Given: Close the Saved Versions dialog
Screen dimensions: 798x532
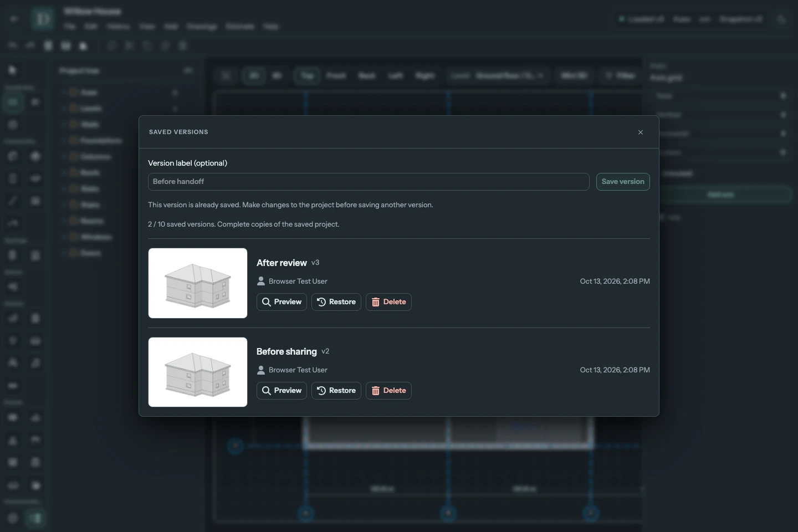Looking at the screenshot, I should pyautogui.click(x=641, y=132).
